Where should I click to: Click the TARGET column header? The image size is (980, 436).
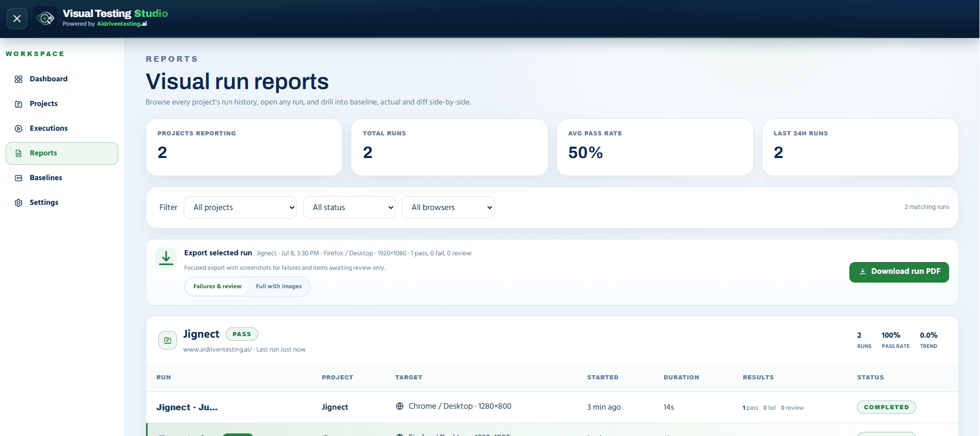click(408, 377)
